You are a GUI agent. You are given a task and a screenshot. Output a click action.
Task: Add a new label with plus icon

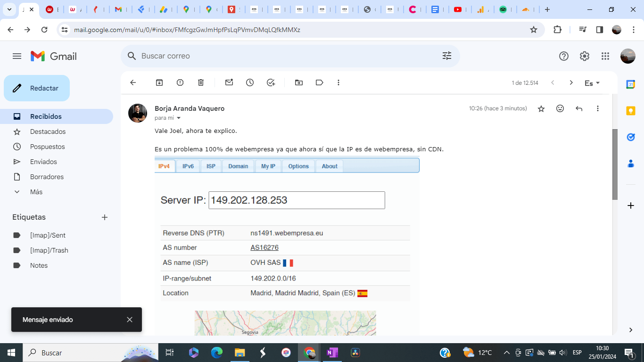coord(105,217)
